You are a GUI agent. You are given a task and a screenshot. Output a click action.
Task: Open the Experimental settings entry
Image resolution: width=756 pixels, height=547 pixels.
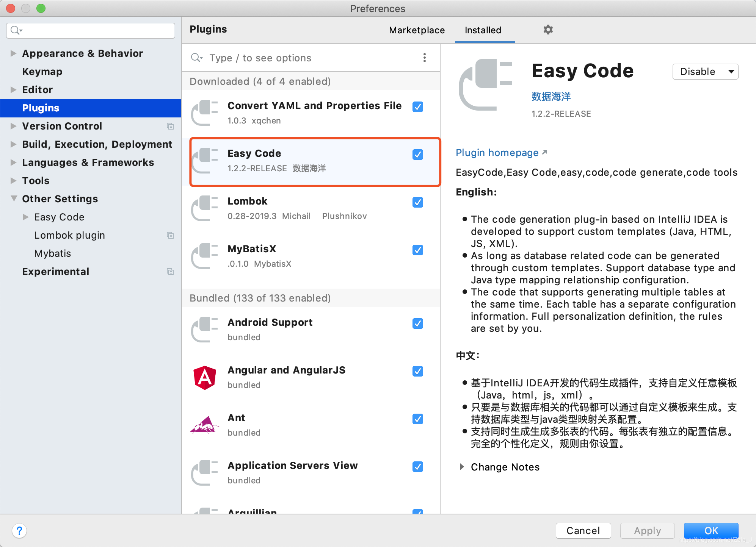point(56,272)
